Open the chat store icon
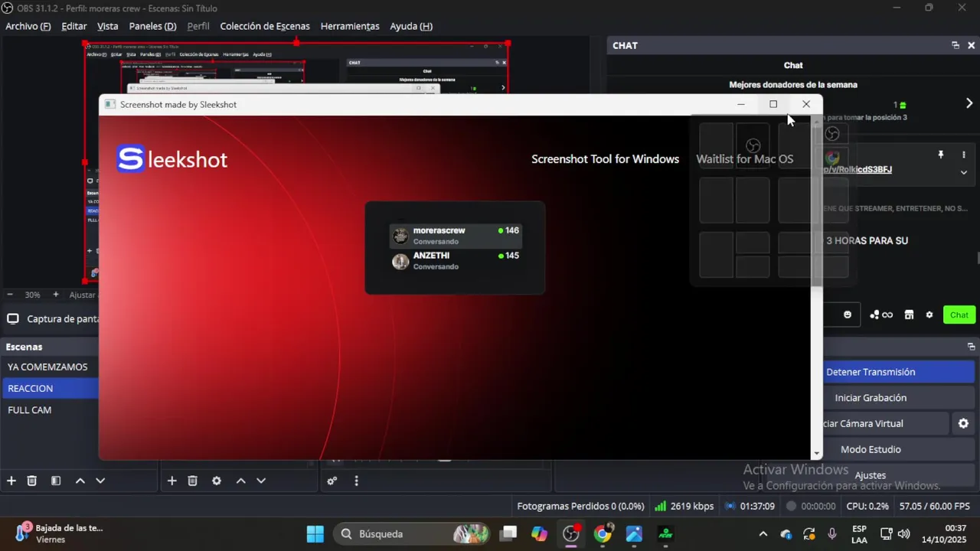Viewport: 980px width, 551px height. (x=909, y=315)
